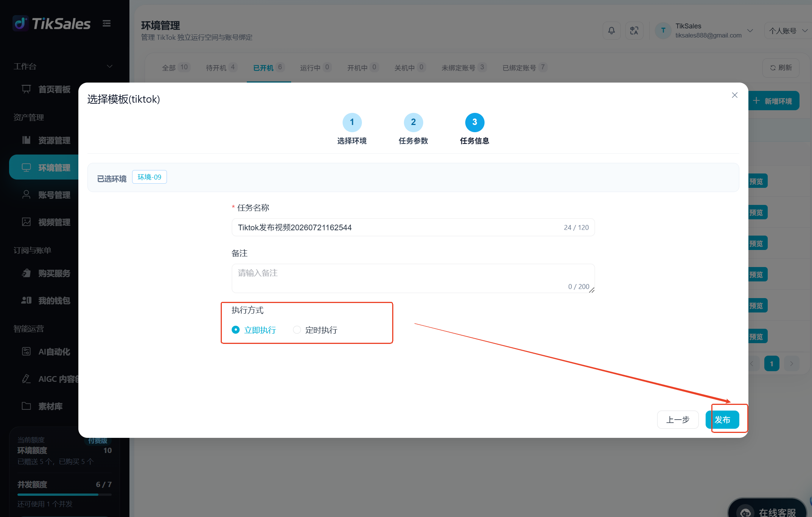Focus the 备注 remarks text area
This screenshot has width=812, height=517.
coord(413,278)
